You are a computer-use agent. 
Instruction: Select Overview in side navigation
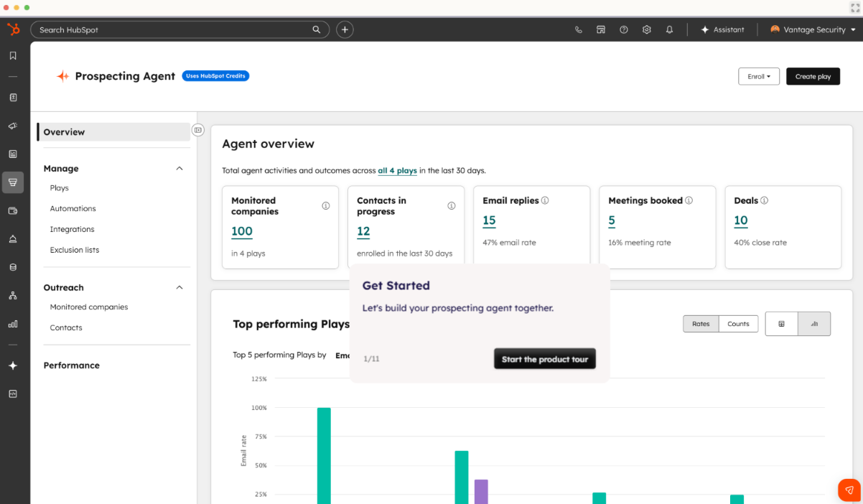tap(113, 132)
